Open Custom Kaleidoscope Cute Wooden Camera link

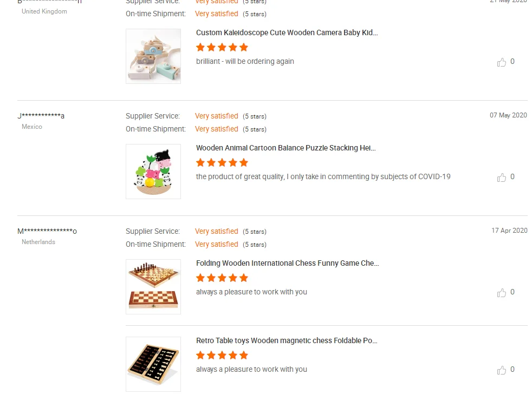coord(287,32)
